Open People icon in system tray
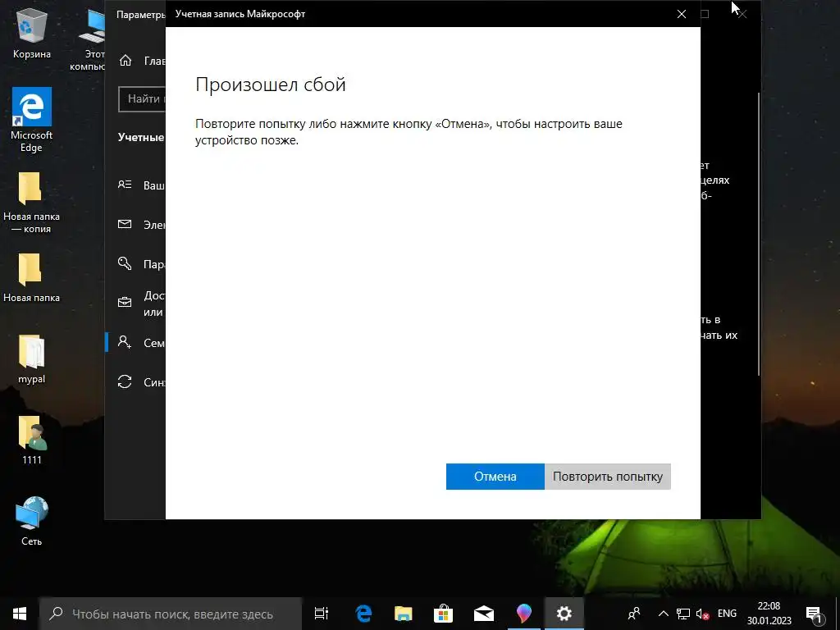 pyautogui.click(x=634, y=614)
